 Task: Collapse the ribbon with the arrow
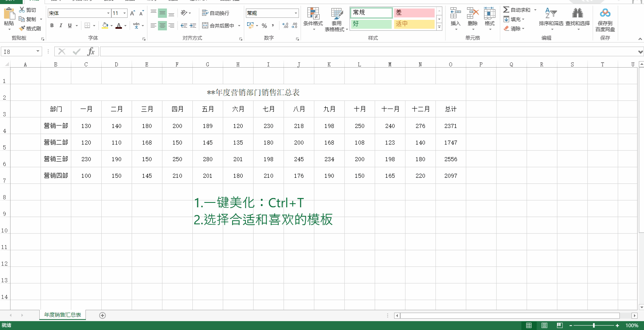[640, 39]
